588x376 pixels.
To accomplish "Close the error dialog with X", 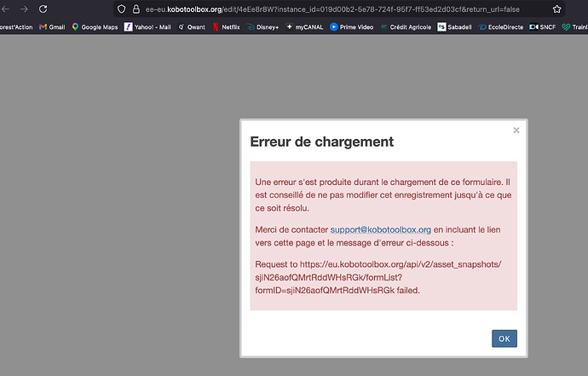I will (516, 130).
